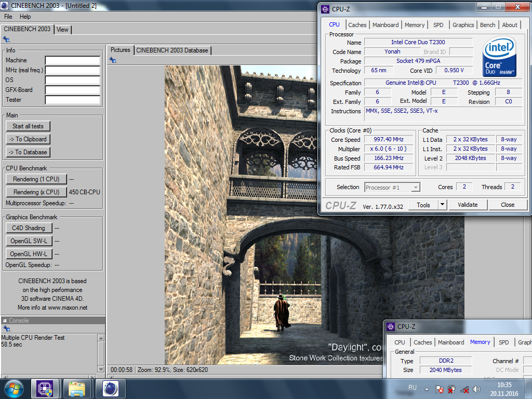Click the MHz (real freq.) input field

point(73,70)
